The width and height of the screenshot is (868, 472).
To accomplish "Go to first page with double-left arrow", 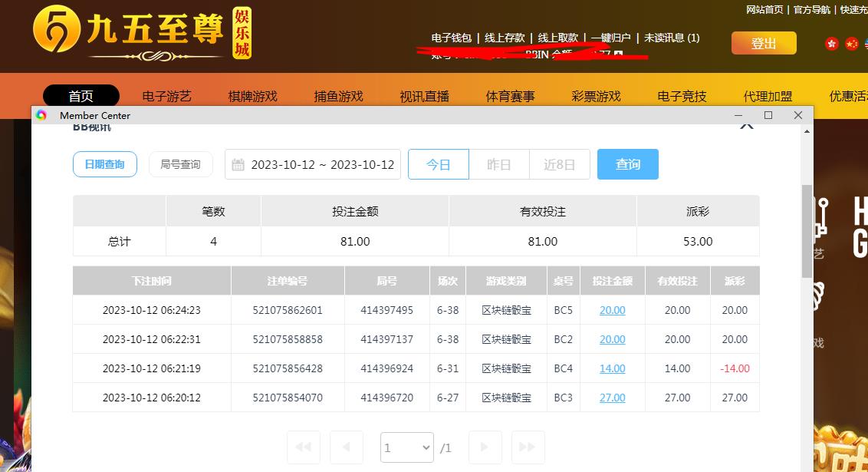I will pyautogui.click(x=303, y=447).
